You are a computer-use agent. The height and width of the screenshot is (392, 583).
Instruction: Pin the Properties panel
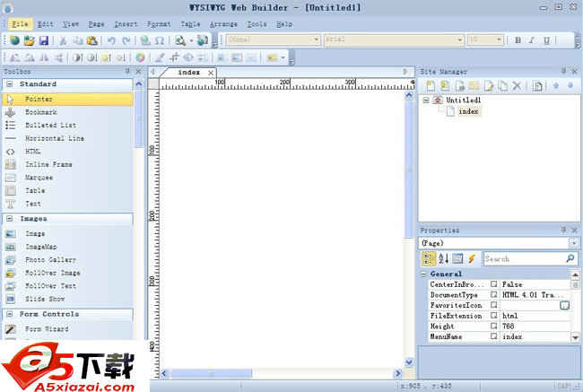click(563, 231)
